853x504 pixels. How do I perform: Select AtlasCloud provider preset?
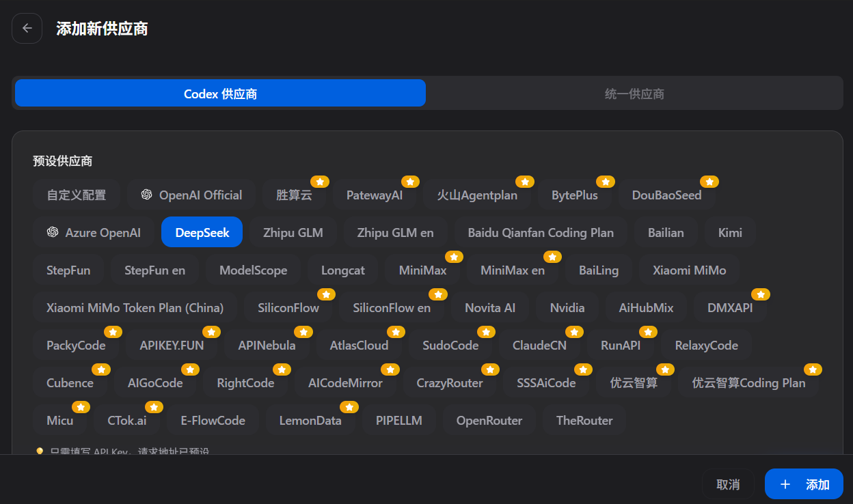359,345
